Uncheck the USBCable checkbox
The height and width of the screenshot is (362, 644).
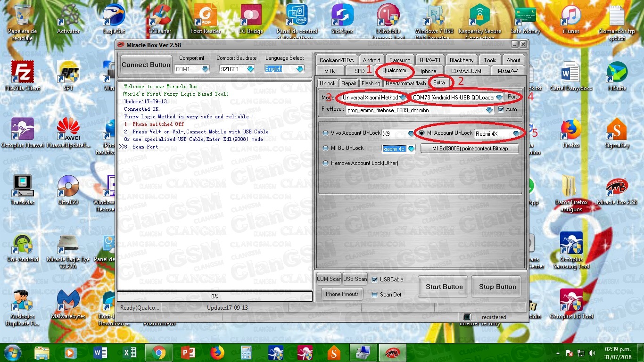coord(375,280)
